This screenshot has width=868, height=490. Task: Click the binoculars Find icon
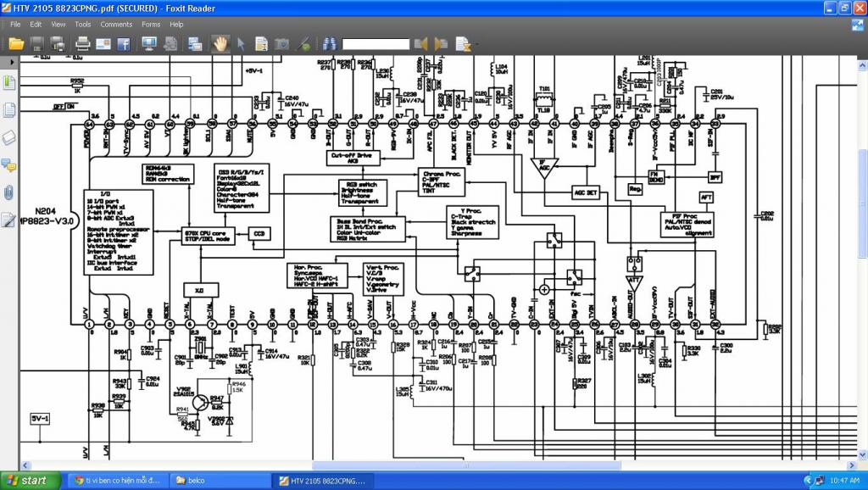point(330,44)
